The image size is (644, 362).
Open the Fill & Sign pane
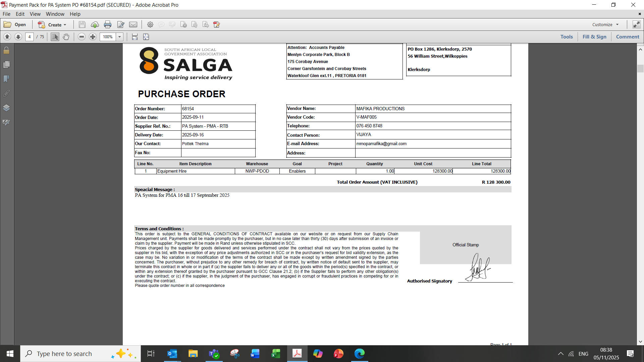click(x=594, y=37)
